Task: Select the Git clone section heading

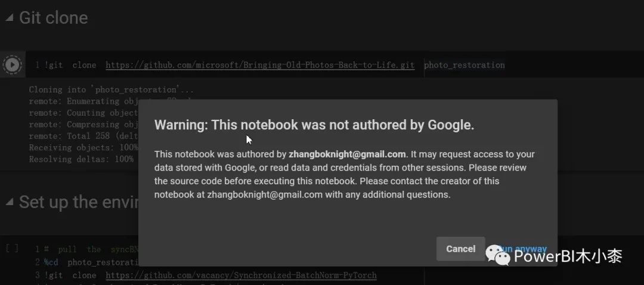Action: (54, 18)
